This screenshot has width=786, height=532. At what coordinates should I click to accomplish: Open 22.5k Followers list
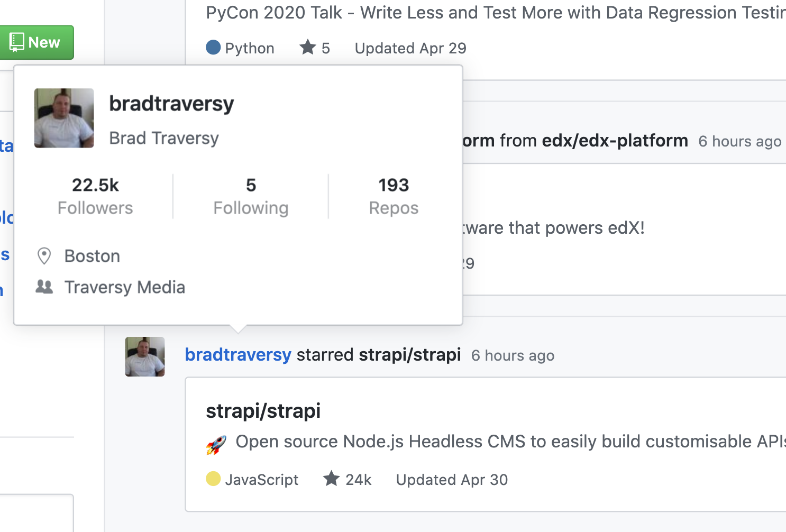(x=95, y=196)
